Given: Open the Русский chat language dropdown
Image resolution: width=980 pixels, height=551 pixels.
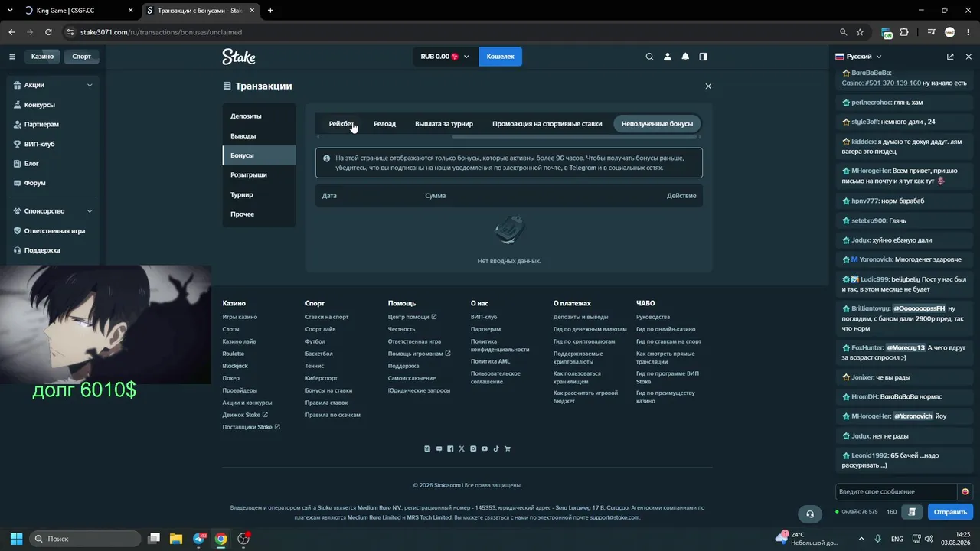Looking at the screenshot, I should tap(858, 57).
